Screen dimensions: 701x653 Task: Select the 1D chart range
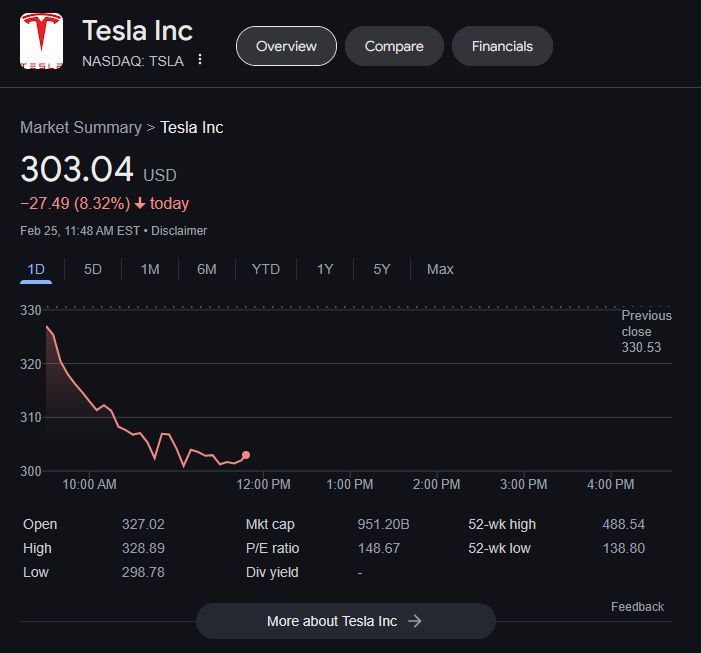36,270
